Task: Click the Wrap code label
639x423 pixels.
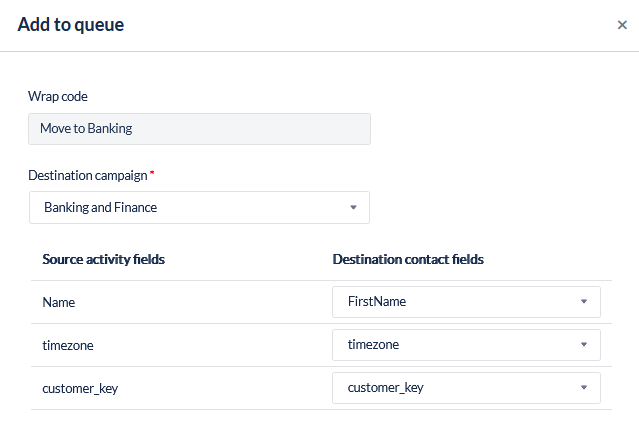Action: pos(58,97)
